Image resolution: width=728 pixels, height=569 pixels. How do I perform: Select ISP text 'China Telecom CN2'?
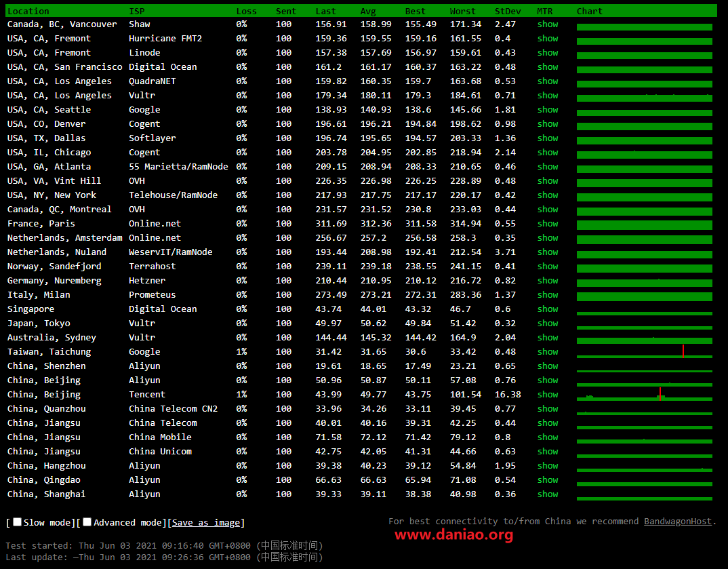(x=173, y=409)
